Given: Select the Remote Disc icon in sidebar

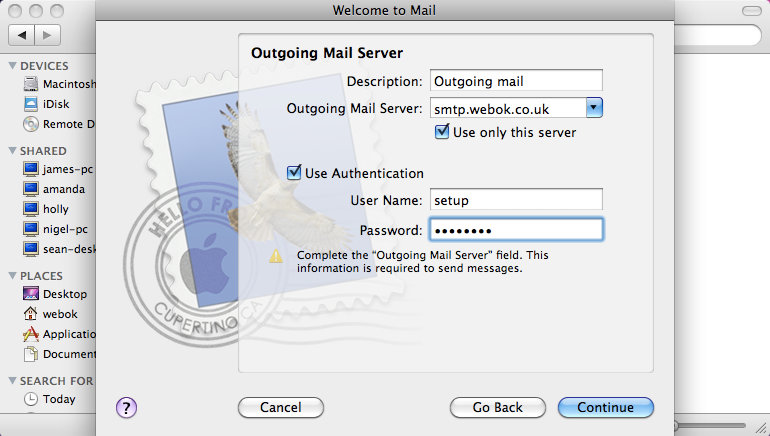Looking at the screenshot, I should click(30, 124).
